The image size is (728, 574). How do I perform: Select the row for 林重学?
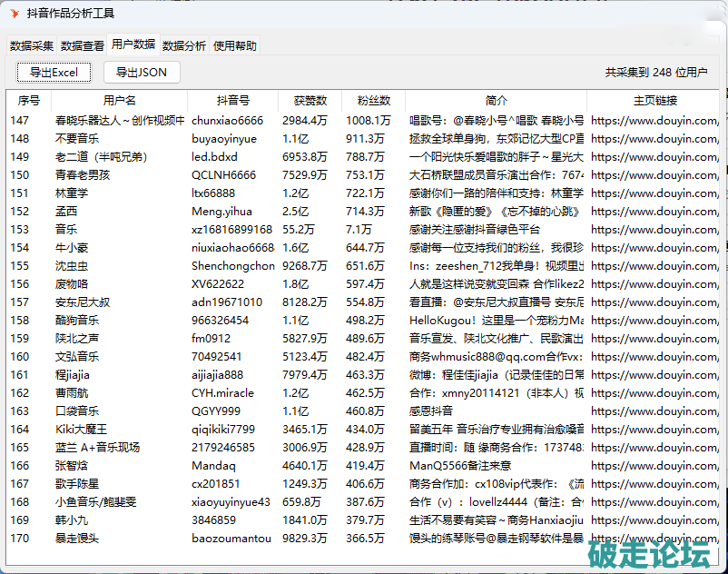click(72, 193)
